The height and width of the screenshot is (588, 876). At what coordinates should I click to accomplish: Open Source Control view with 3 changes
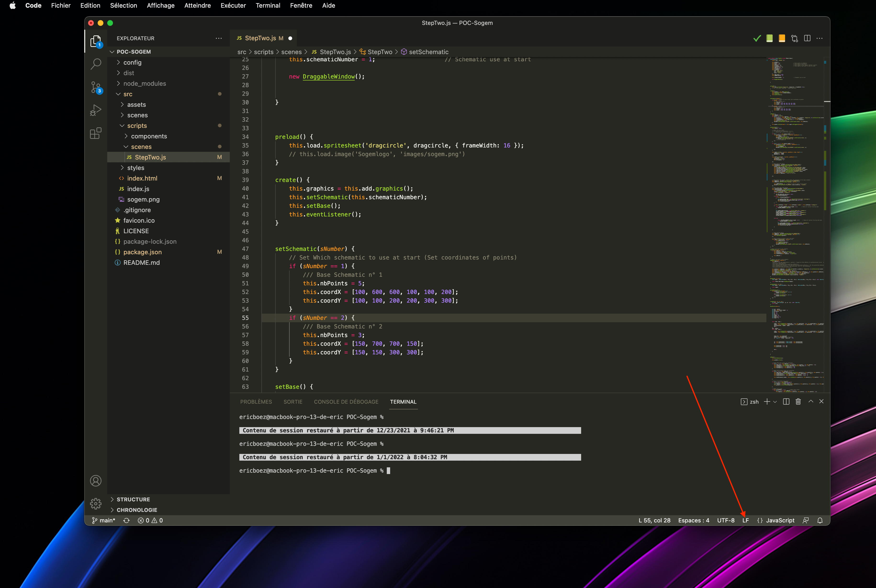pos(96,87)
